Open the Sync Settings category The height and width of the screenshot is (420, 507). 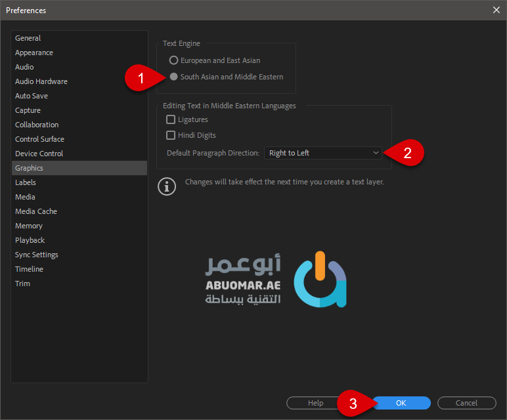[37, 255]
